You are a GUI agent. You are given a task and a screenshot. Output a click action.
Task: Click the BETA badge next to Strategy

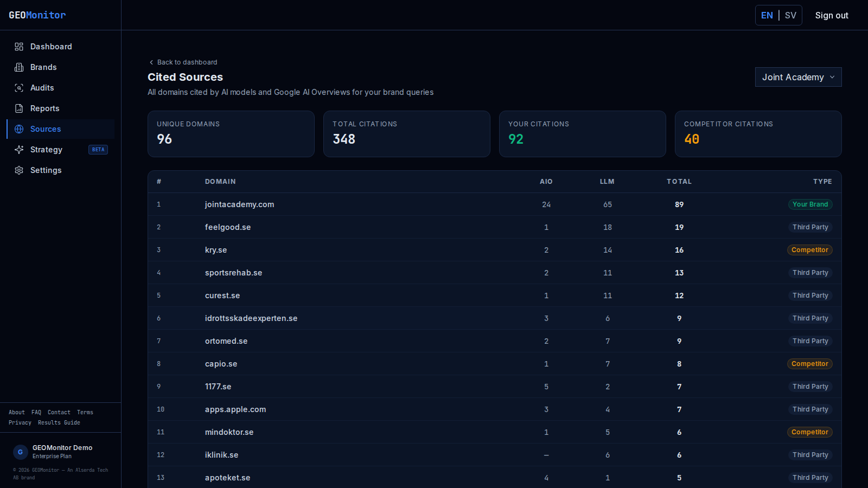point(98,150)
